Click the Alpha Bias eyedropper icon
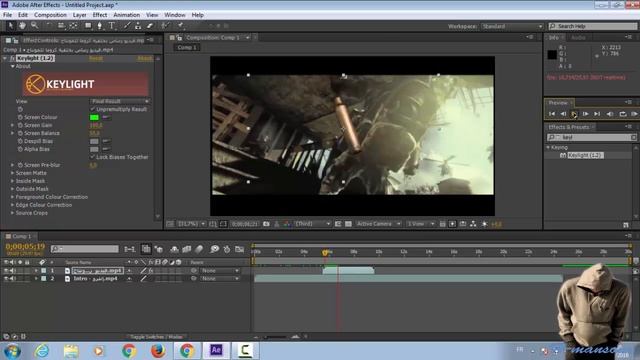 tap(106, 149)
